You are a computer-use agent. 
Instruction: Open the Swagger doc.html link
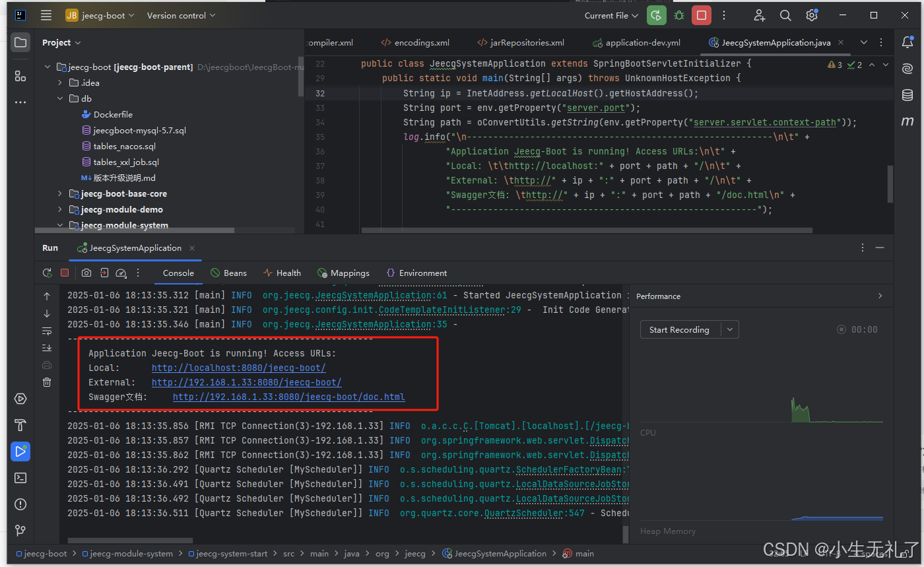click(288, 397)
